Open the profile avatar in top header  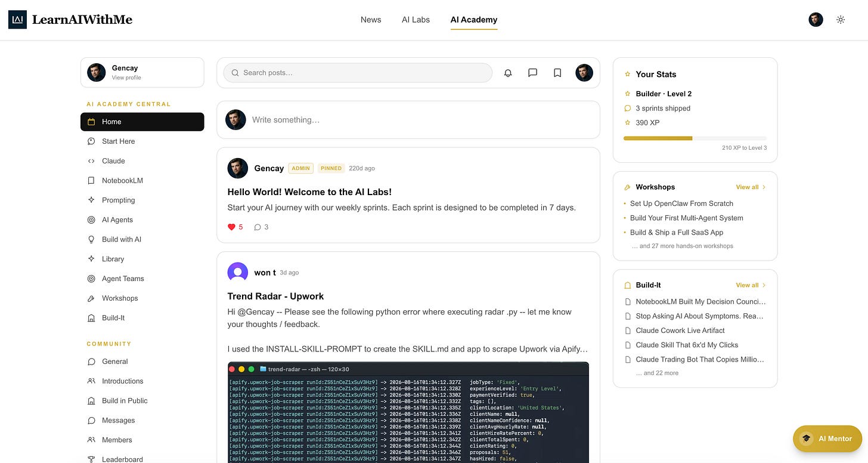point(816,20)
